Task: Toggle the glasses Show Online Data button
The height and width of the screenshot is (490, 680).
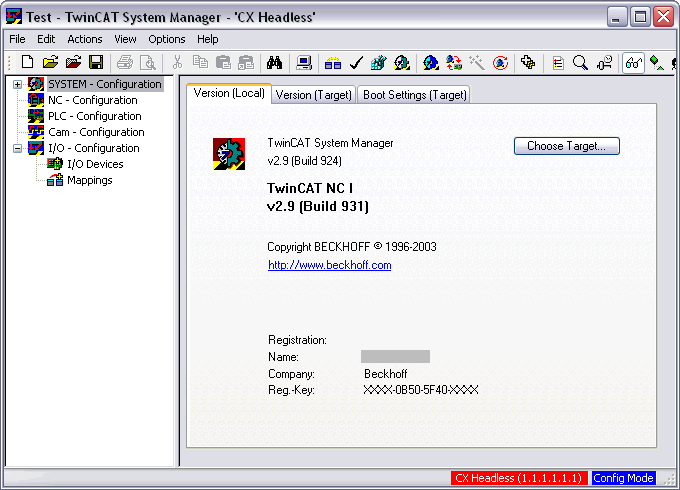Action: click(633, 63)
